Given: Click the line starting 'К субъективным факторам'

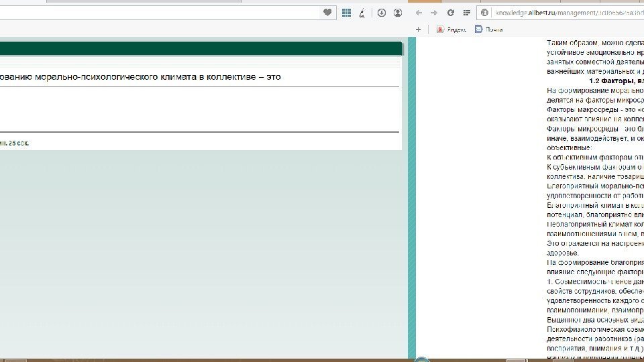Looking at the screenshot, I should tap(595, 167).
